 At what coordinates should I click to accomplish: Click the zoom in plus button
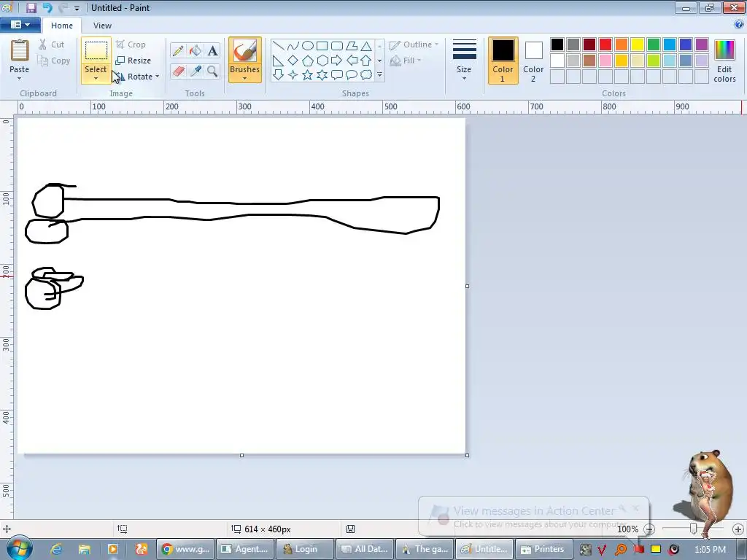(x=738, y=529)
